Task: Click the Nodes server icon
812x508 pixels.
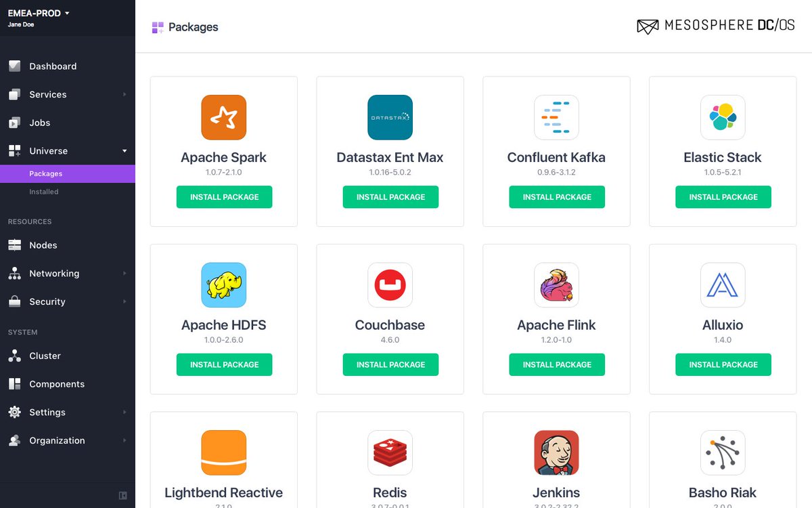Action: (x=15, y=245)
